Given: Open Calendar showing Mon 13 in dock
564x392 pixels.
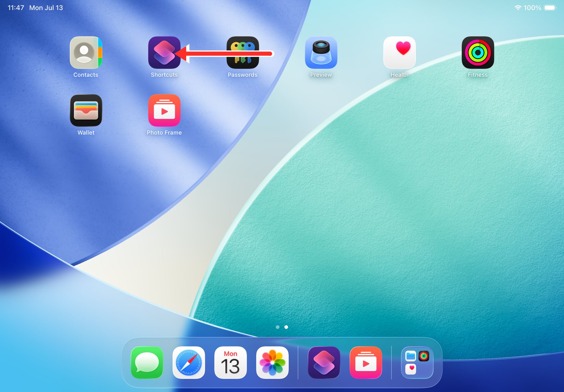Looking at the screenshot, I should pos(231,362).
